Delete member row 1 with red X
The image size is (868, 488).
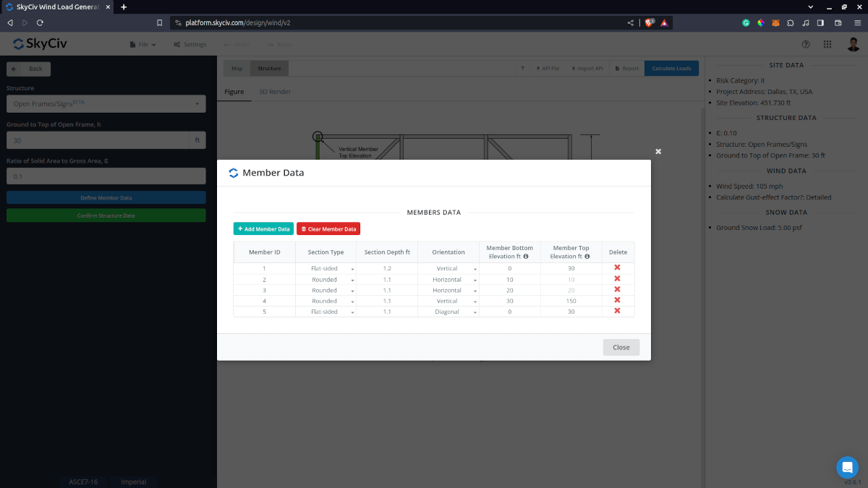(x=617, y=268)
